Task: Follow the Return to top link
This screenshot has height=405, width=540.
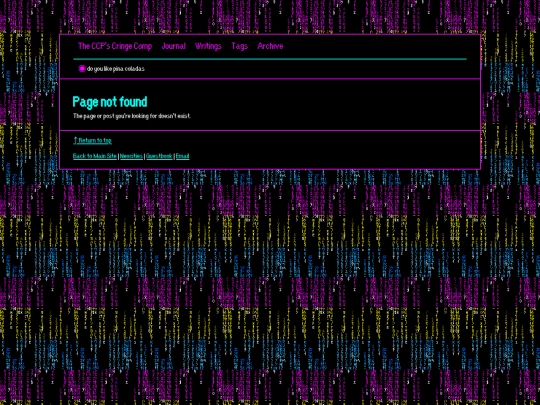Action: (x=92, y=141)
